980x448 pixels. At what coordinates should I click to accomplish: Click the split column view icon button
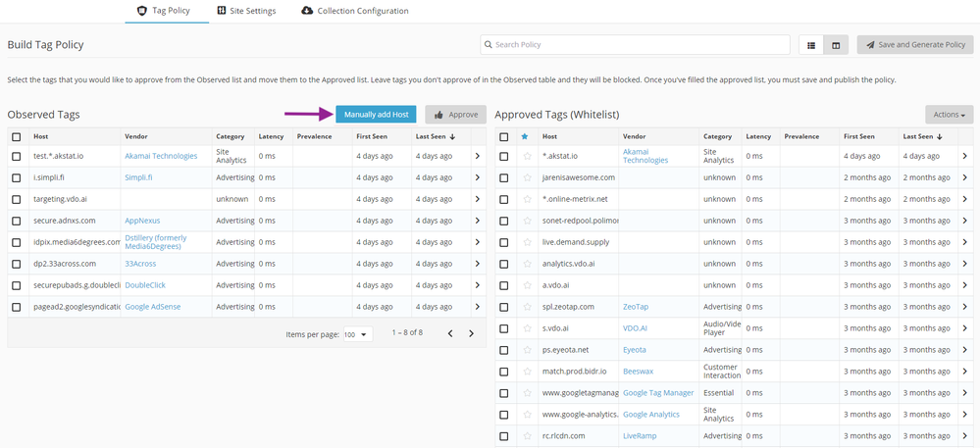[836, 45]
